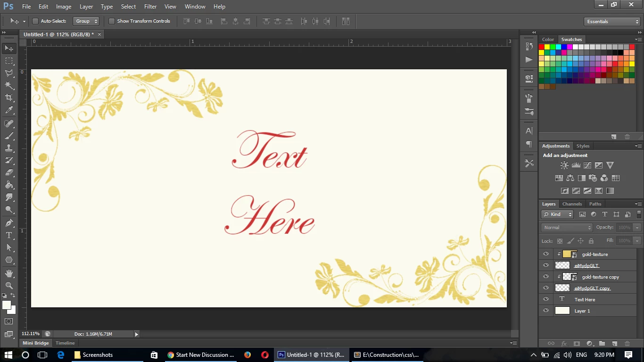
Task: Open the Layer menu
Action: point(86,7)
